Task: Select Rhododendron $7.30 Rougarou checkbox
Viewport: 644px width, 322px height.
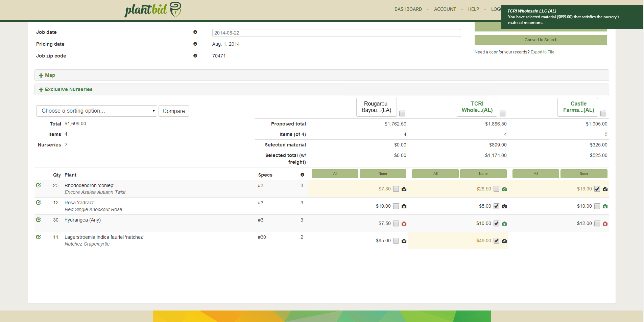Action: pos(396,189)
